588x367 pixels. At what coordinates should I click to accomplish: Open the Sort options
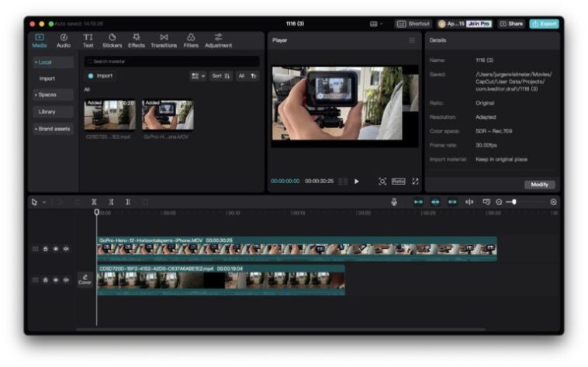(221, 76)
